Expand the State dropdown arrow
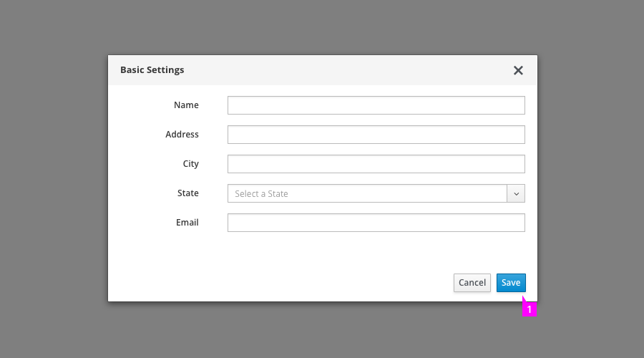Screen dimensions: 644x358 pos(516,193)
